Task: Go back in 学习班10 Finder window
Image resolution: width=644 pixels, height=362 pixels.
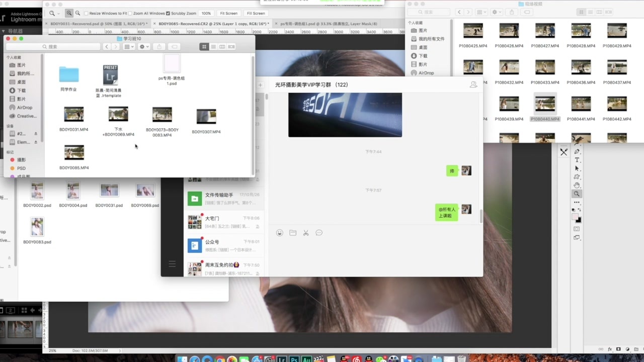Action: pyautogui.click(x=107, y=46)
